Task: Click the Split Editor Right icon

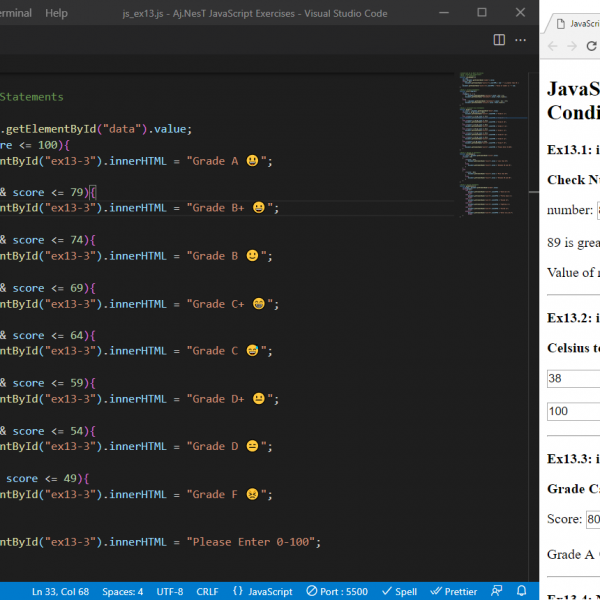Action: coord(499,40)
